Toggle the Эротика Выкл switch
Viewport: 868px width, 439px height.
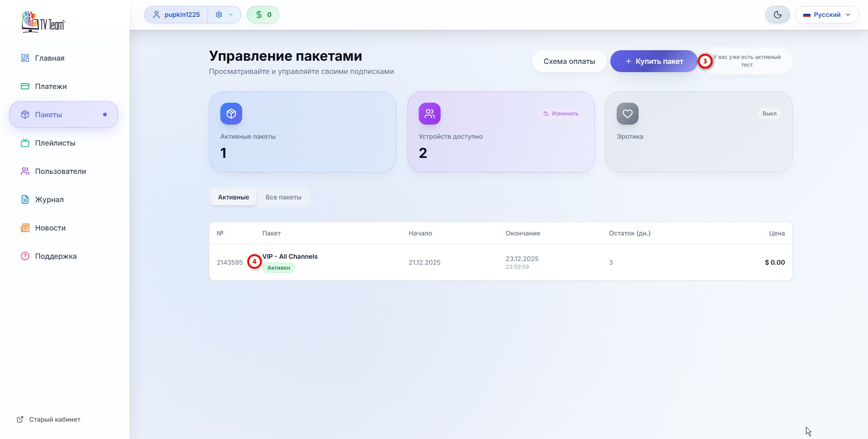click(769, 114)
